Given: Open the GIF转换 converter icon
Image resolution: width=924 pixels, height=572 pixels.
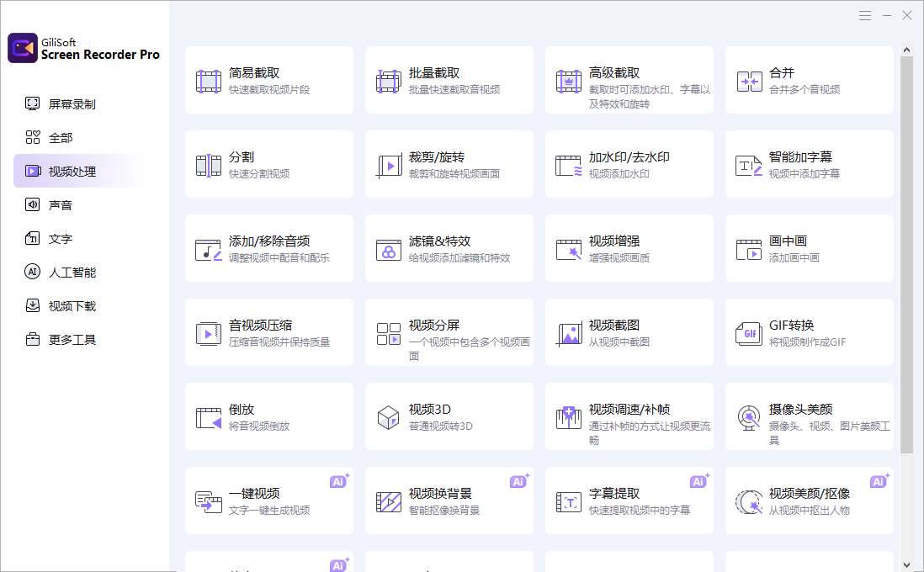Looking at the screenshot, I should pos(749,334).
